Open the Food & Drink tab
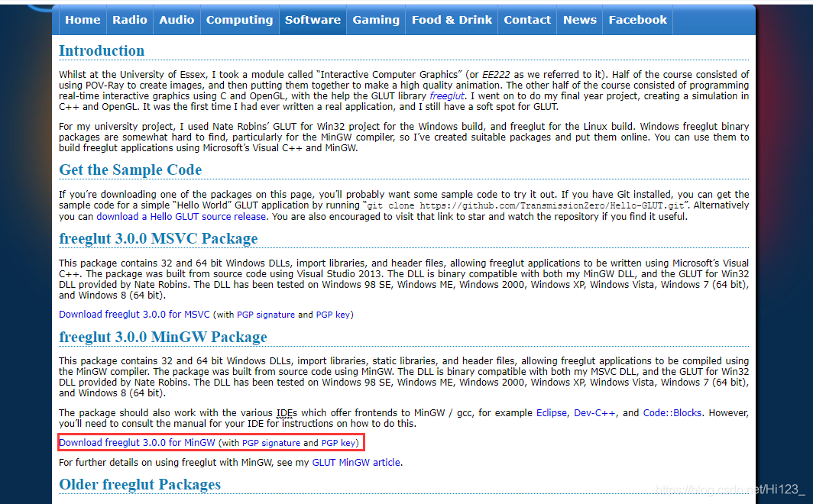813x504 pixels. point(452,20)
